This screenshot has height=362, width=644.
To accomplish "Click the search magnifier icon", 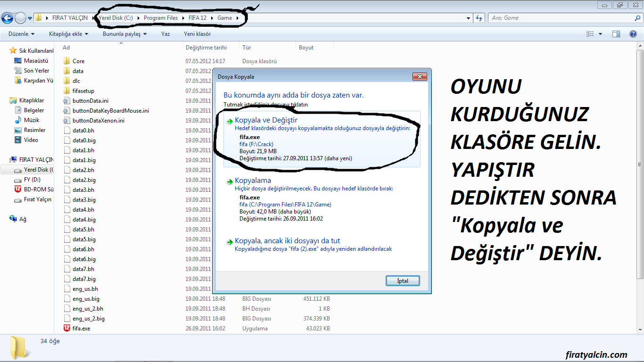I will pos(638,18).
